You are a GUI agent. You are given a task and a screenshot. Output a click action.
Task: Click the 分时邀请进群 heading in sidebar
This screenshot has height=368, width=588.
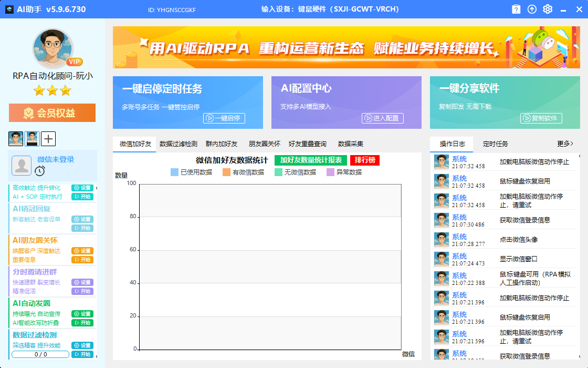[x=35, y=272]
